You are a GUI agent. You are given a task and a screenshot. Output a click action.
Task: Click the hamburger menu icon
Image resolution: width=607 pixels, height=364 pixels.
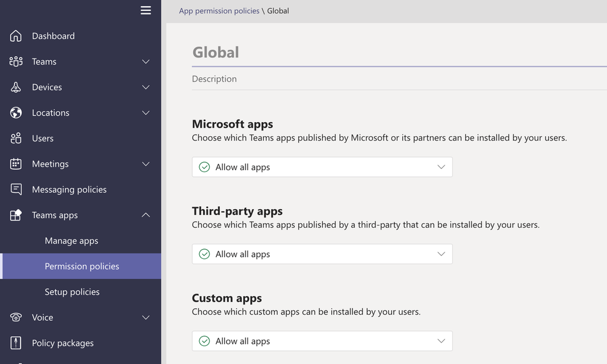(x=146, y=10)
